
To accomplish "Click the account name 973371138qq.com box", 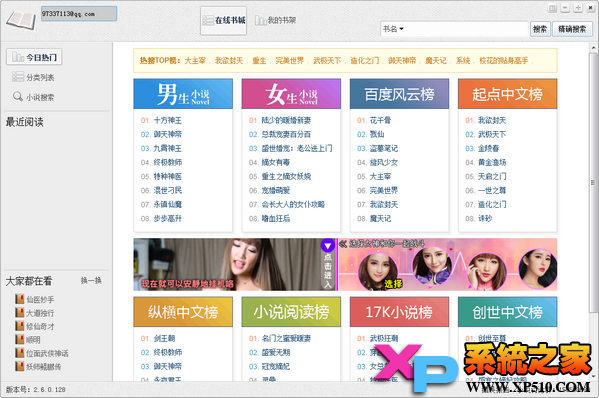I will tap(79, 14).
